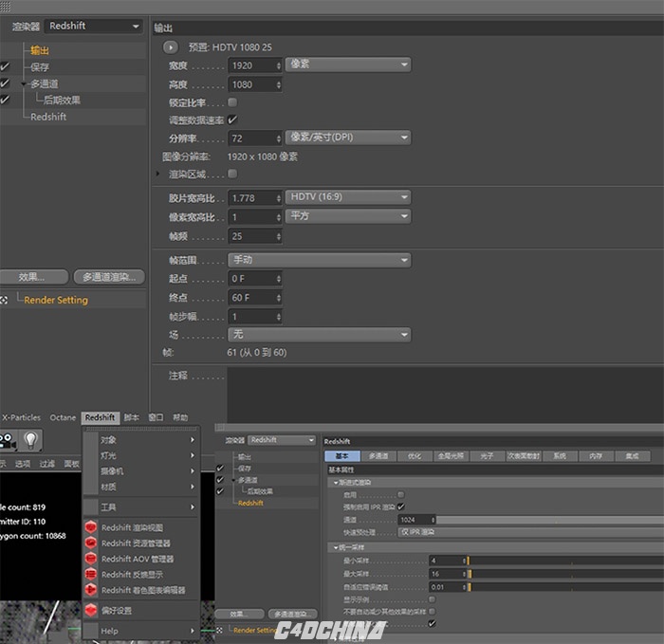Screen dimensions: 664x644
Task: Click the Redshift 着色图表编辑器 red icon
Action: click(x=91, y=589)
